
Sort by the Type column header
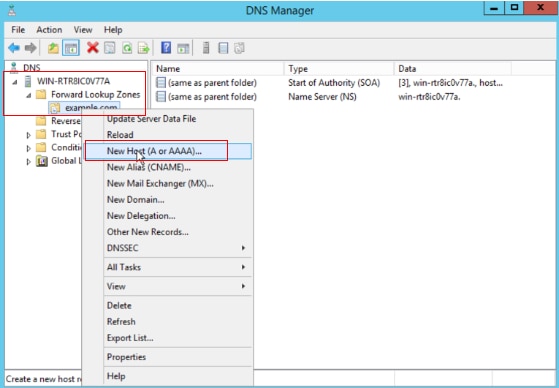tap(339, 69)
